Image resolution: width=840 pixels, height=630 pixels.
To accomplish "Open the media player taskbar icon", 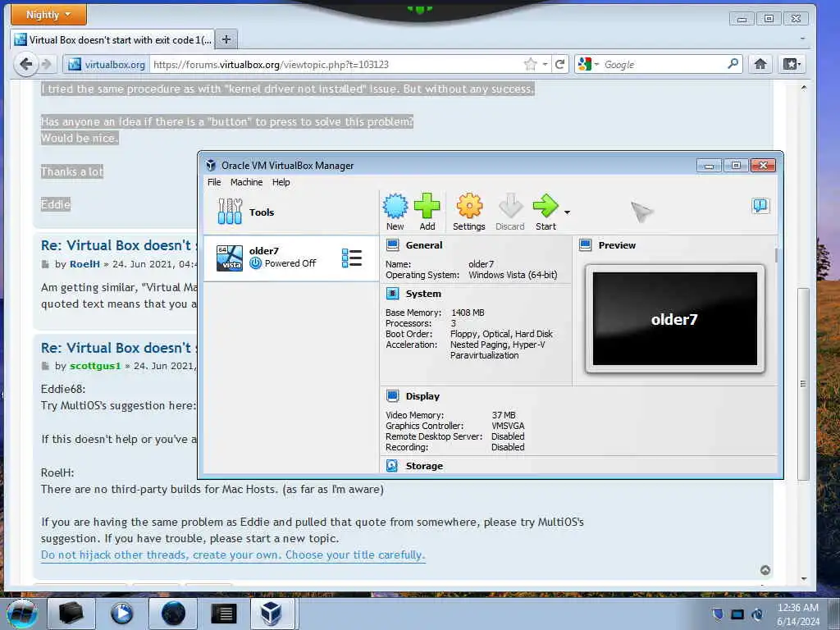I will (x=121, y=613).
